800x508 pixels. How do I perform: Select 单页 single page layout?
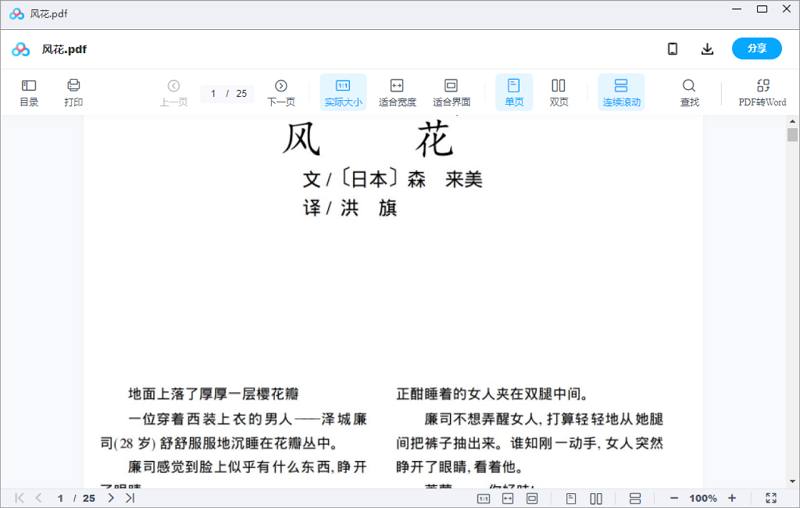tap(514, 92)
